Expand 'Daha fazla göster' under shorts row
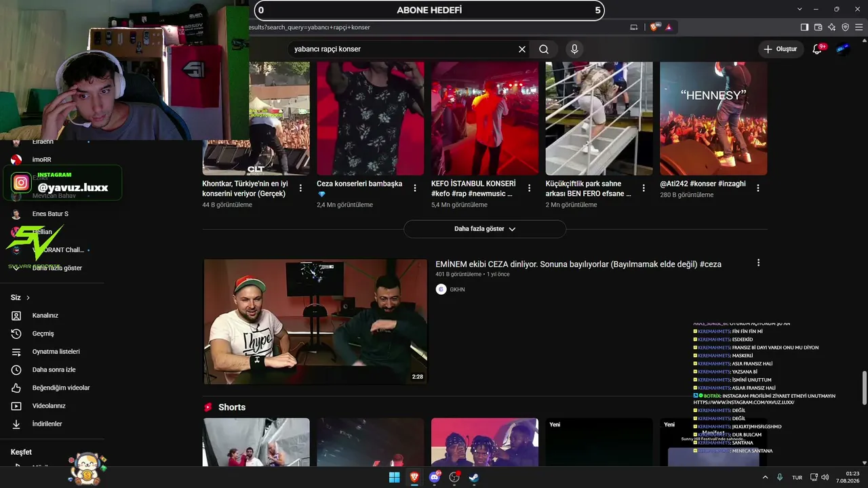 click(x=485, y=229)
